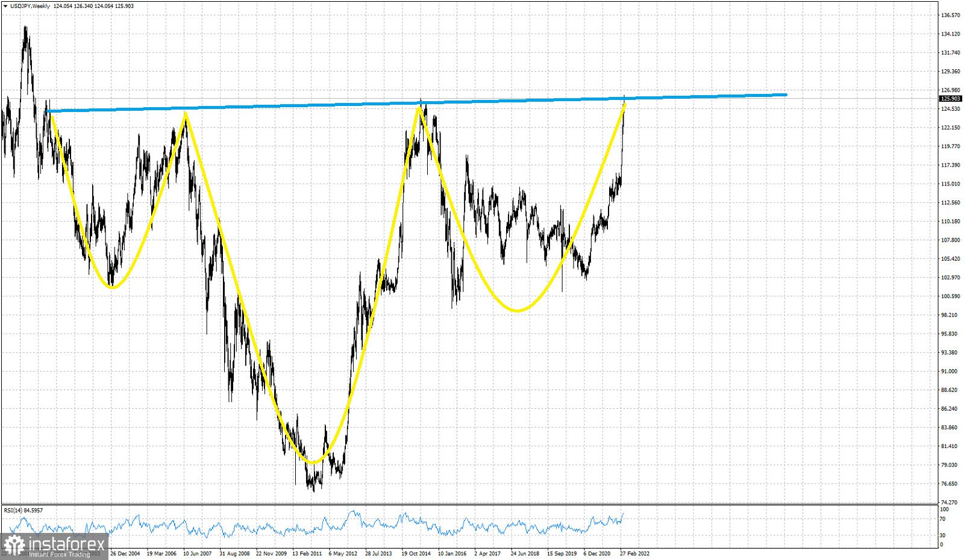Image resolution: width=964 pixels, height=560 pixels.
Task: Click the 24 Jun 2018 date label
Action: [x=525, y=553]
